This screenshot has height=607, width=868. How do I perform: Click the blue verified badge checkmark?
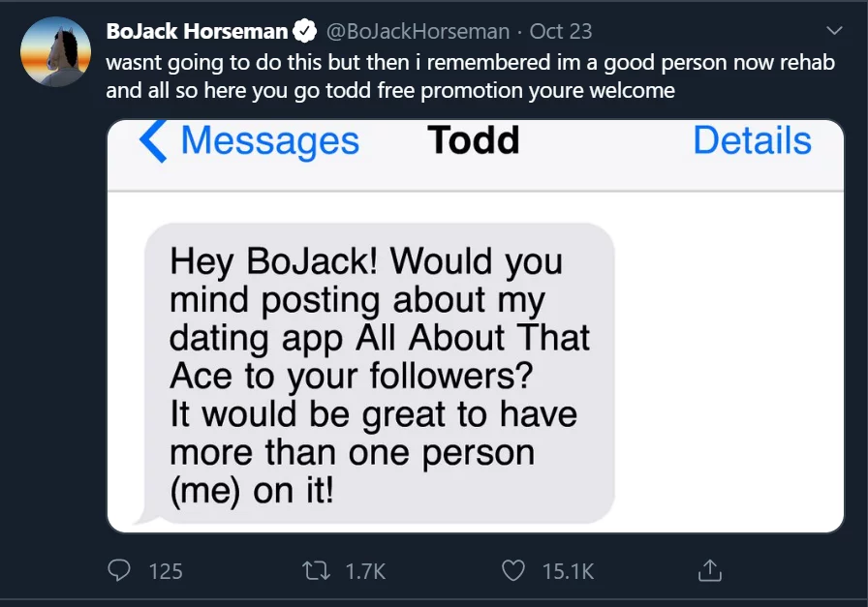coord(305,31)
